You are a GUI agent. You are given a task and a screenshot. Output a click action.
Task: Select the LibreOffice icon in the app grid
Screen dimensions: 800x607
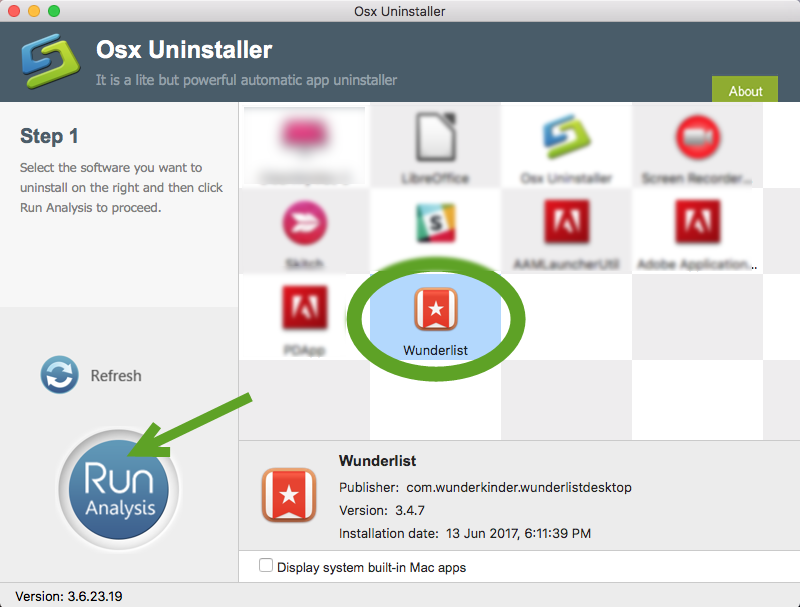coord(436,145)
